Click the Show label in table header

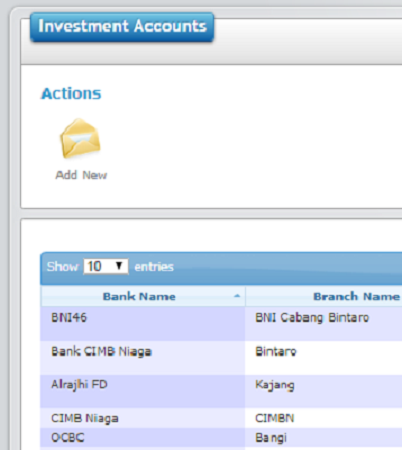coord(62,267)
